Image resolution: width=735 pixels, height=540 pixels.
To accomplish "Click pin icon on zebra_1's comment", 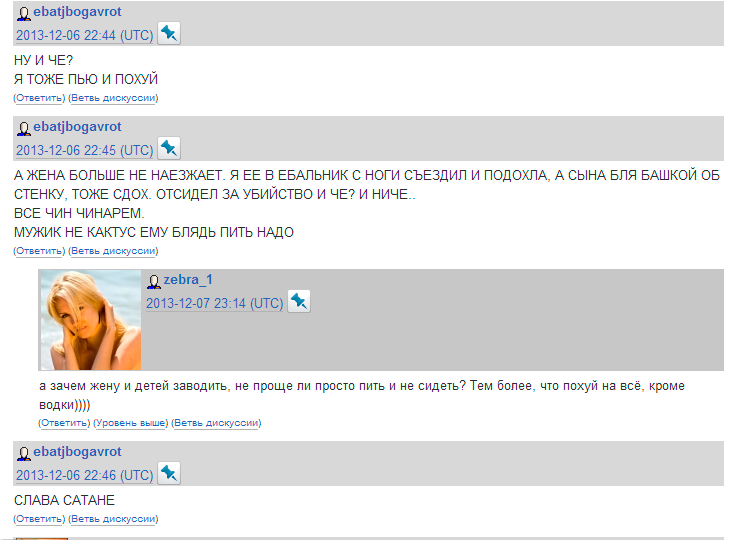I will click(299, 301).
